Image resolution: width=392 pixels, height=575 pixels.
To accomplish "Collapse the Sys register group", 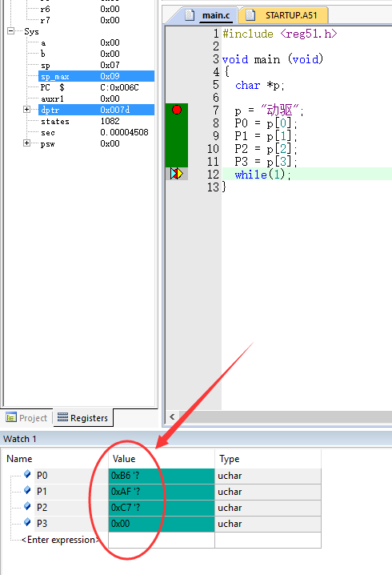I will (11, 30).
